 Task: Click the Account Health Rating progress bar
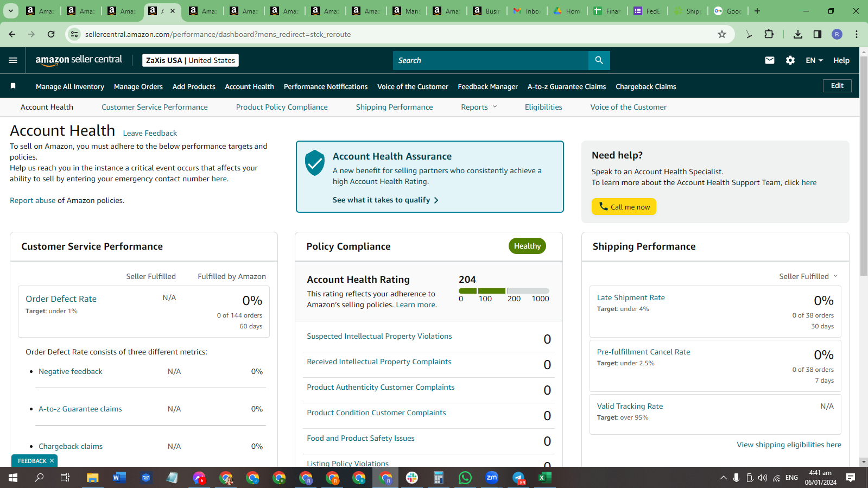coord(504,291)
